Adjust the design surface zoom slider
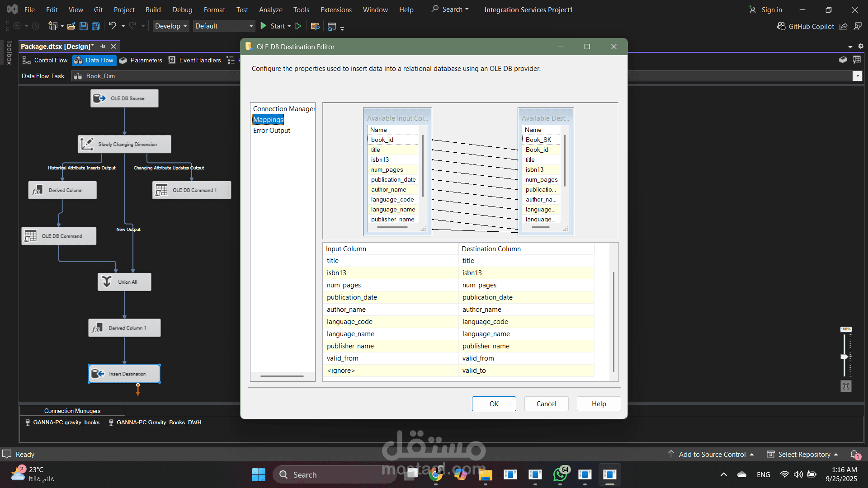The width and height of the screenshot is (868, 488). pyautogui.click(x=844, y=357)
